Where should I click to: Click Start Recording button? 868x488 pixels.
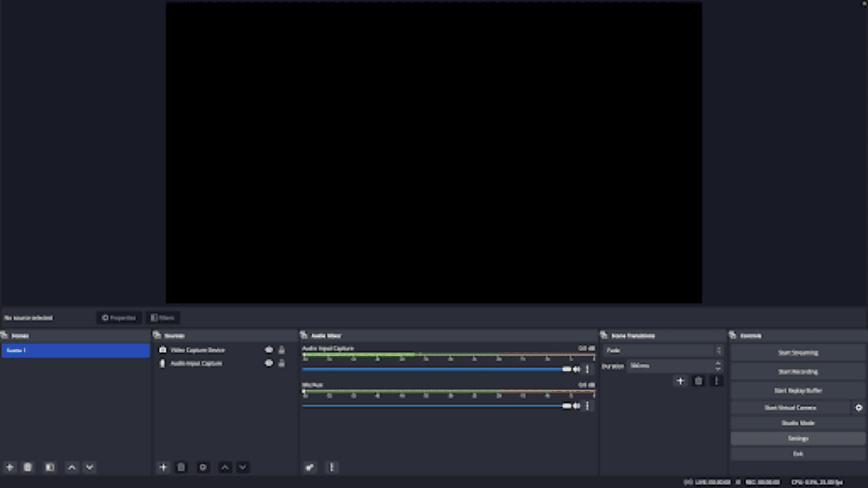point(797,371)
